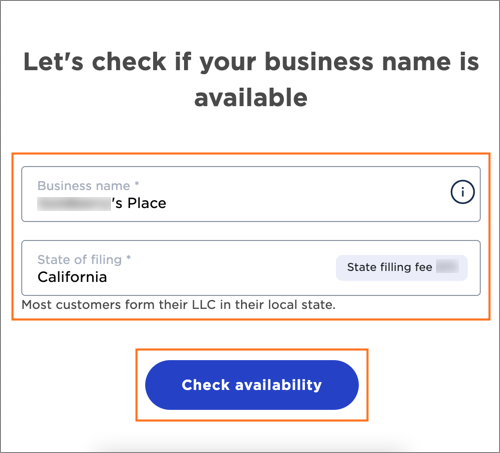Screen dimensions: 500x453
Task: Click empty space right of California text
Action: click(220, 277)
